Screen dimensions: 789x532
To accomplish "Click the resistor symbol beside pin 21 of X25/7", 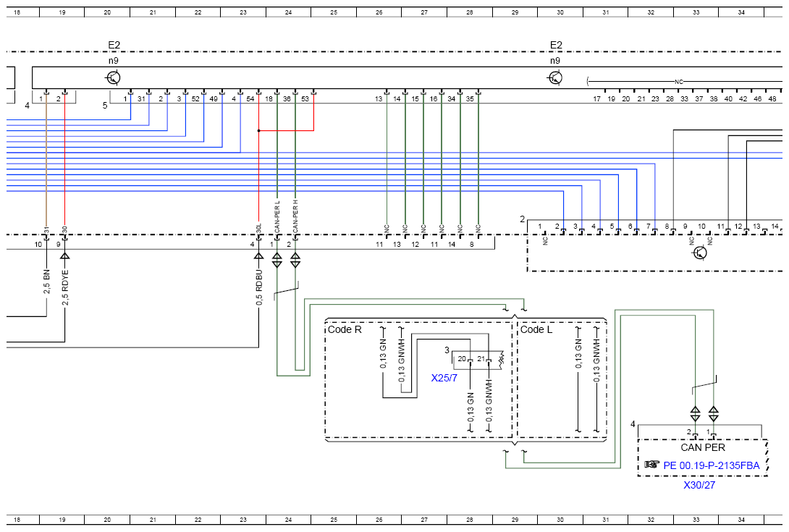I will 501,359.
